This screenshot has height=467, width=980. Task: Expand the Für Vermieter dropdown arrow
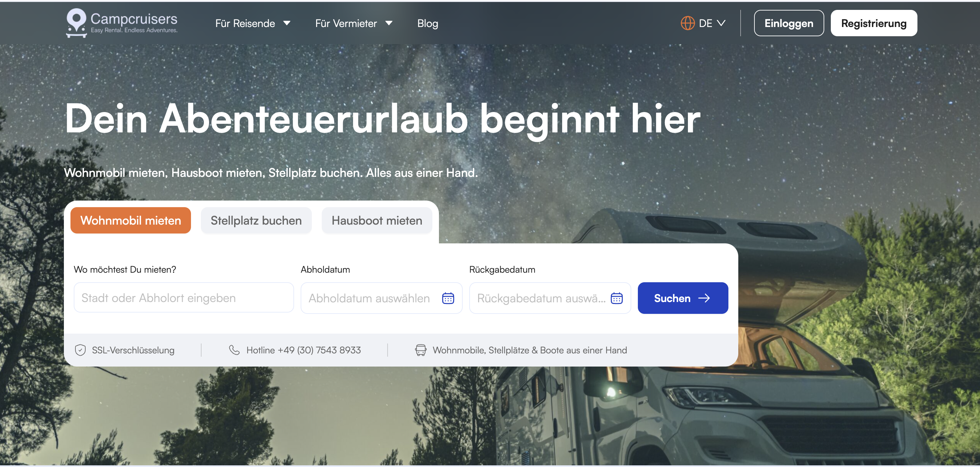click(x=389, y=23)
